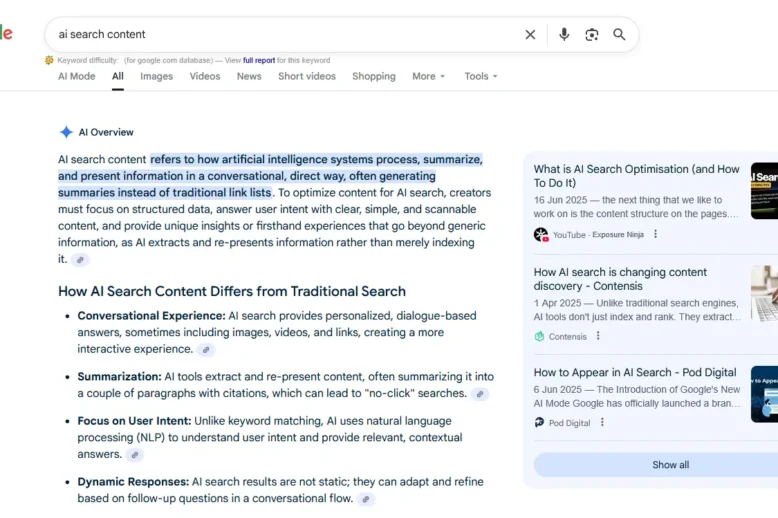Click options menu next to Exposure Ninja
Image resolution: width=778 pixels, height=518 pixels.
click(x=656, y=234)
